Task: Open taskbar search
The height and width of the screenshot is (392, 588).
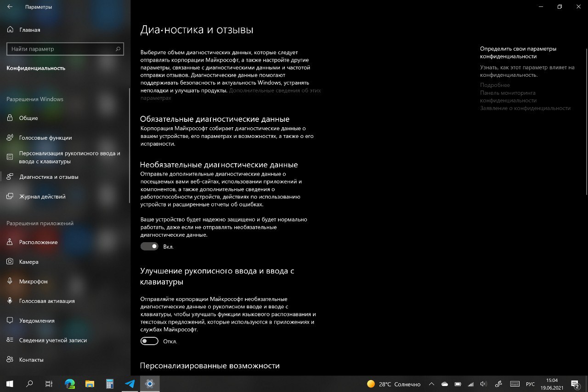Action: click(29, 383)
